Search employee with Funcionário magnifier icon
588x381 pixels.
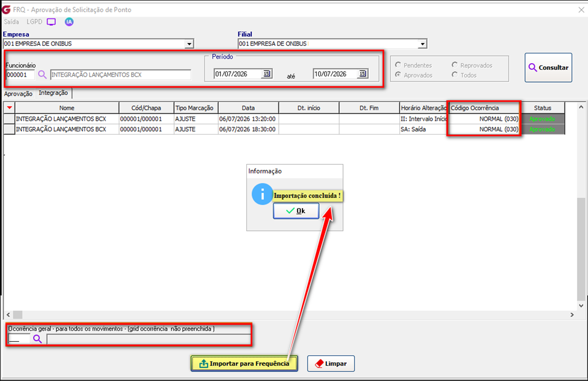tap(42, 75)
